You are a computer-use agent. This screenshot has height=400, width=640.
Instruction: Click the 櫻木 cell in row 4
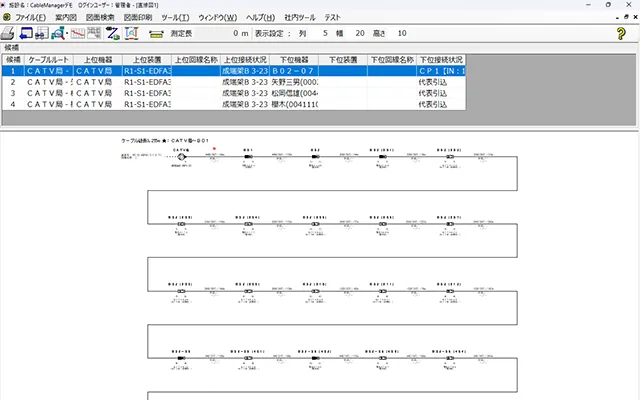click(x=293, y=104)
